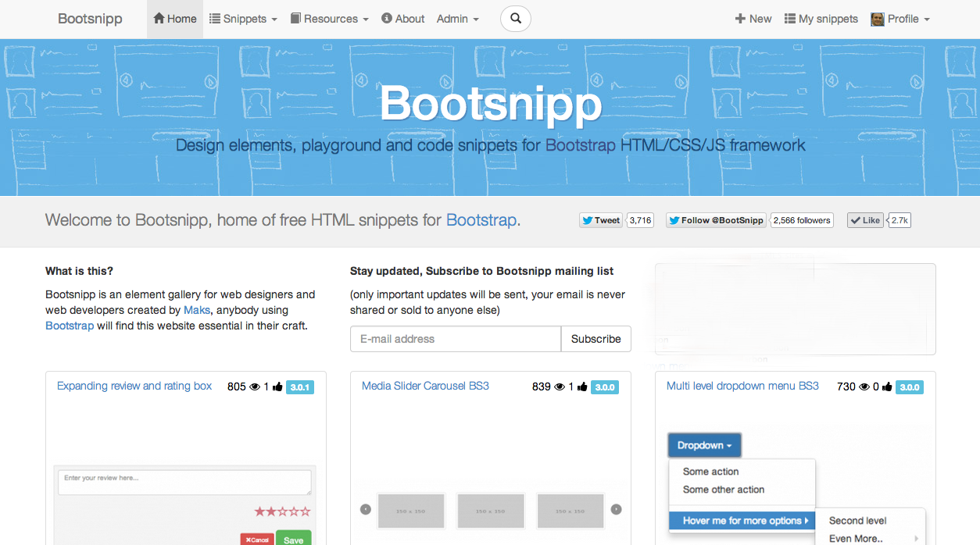
Task: Click the plus icon beside New
Action: coord(740,19)
